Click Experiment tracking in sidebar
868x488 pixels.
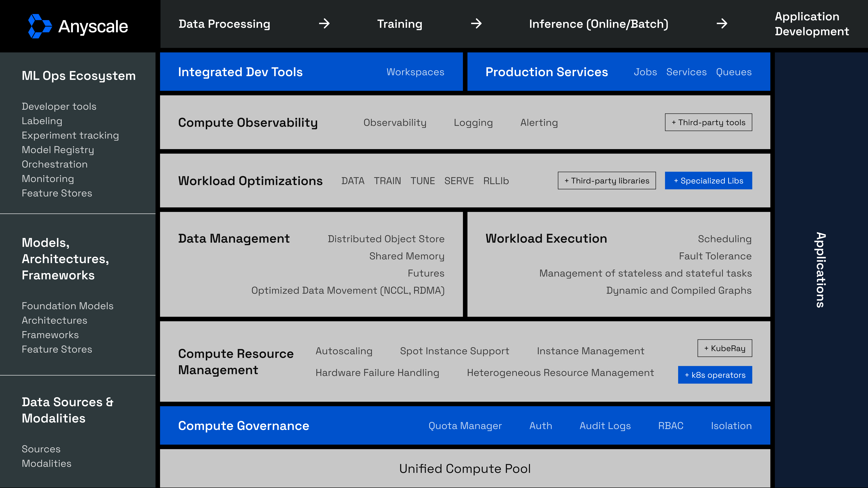pyautogui.click(x=70, y=135)
